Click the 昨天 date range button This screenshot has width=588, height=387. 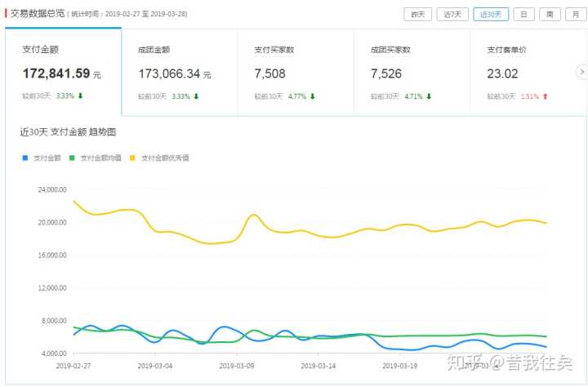[x=417, y=14]
